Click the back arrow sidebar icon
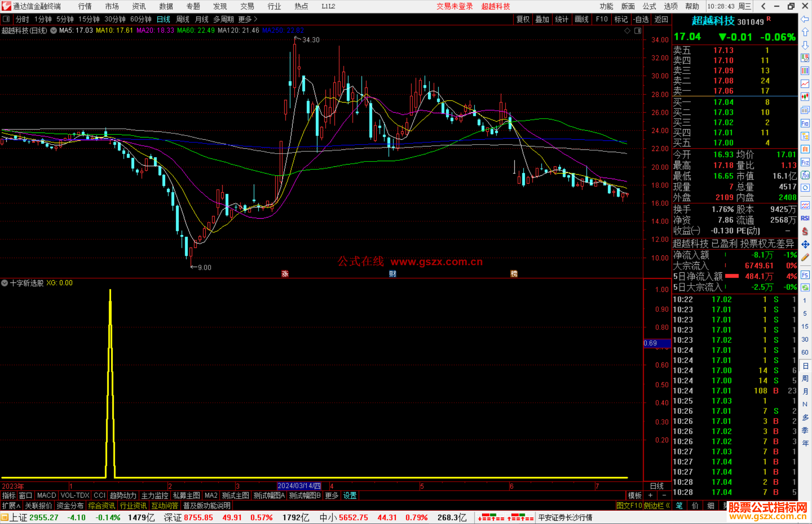This screenshot has width=812, height=524. pos(804,19)
